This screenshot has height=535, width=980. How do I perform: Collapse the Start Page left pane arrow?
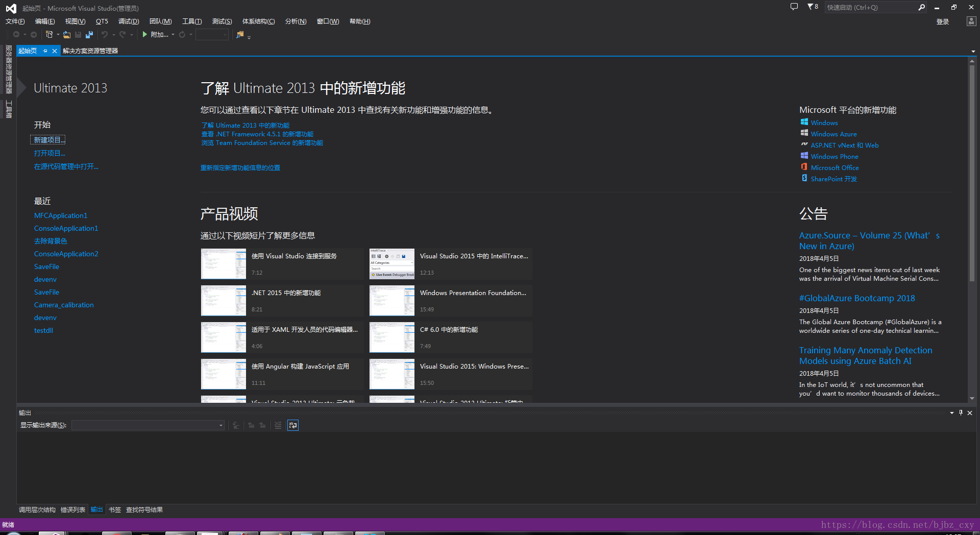(21, 88)
